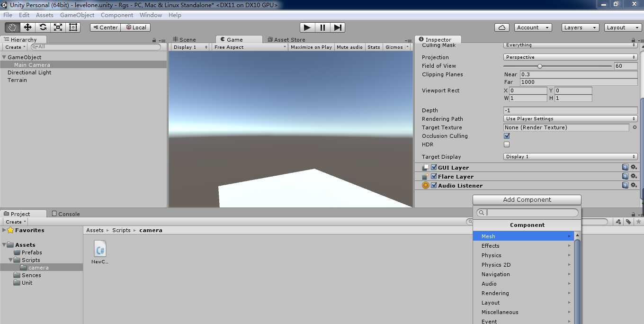Click Target Texture object picker circle
This screenshot has height=324, width=644.
coord(635,127)
